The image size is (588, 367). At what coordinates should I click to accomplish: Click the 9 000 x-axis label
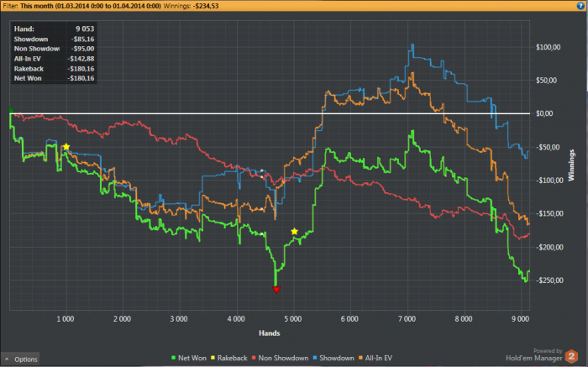520,319
